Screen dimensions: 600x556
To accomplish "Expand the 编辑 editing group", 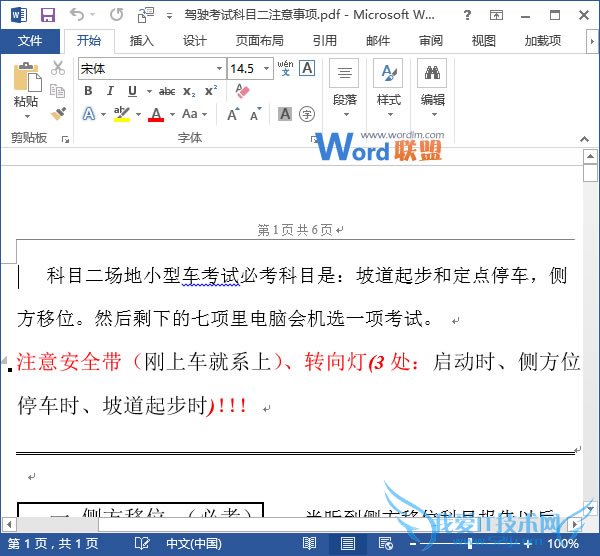I will click(x=432, y=89).
